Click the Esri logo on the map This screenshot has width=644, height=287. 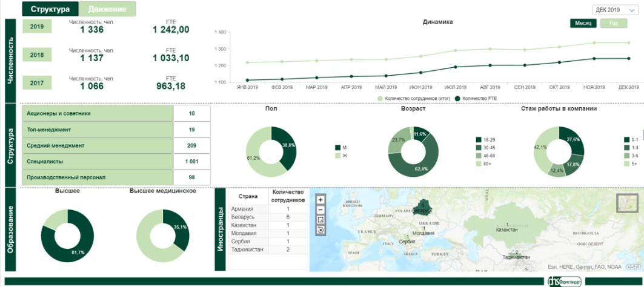633,266
